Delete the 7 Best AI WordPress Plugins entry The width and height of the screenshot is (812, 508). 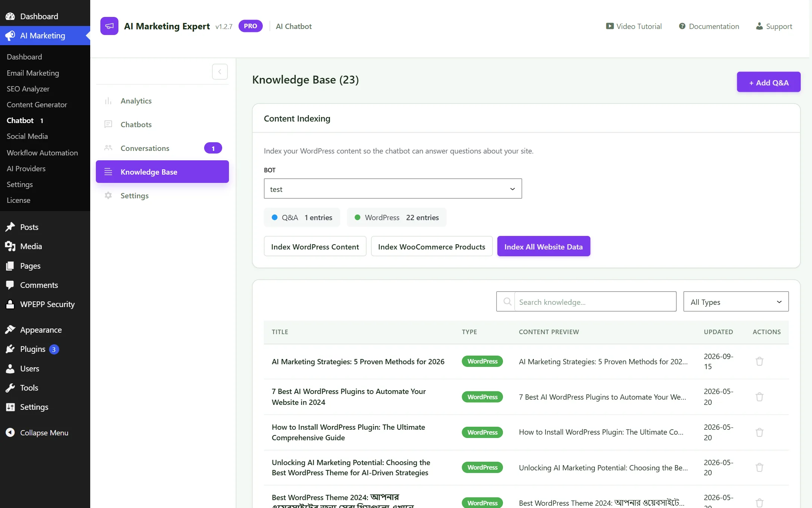(759, 397)
